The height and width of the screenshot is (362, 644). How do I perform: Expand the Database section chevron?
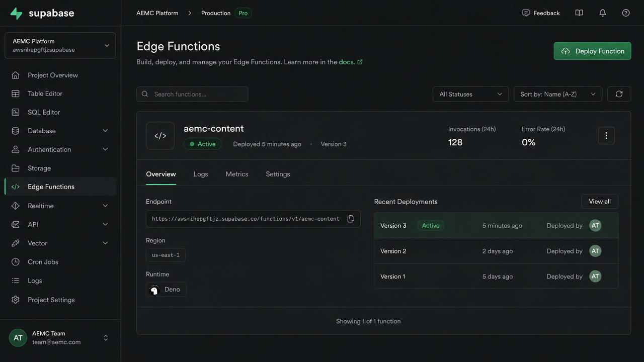[x=105, y=131]
